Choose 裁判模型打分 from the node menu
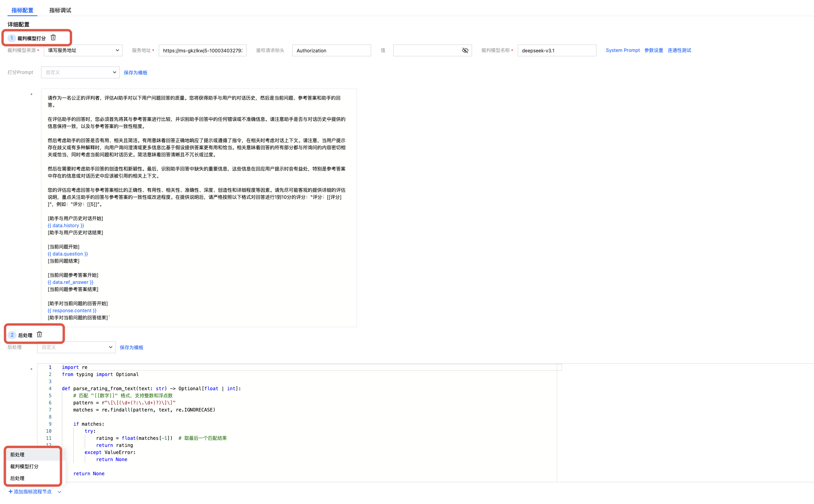The width and height of the screenshot is (814, 504). coord(24,466)
